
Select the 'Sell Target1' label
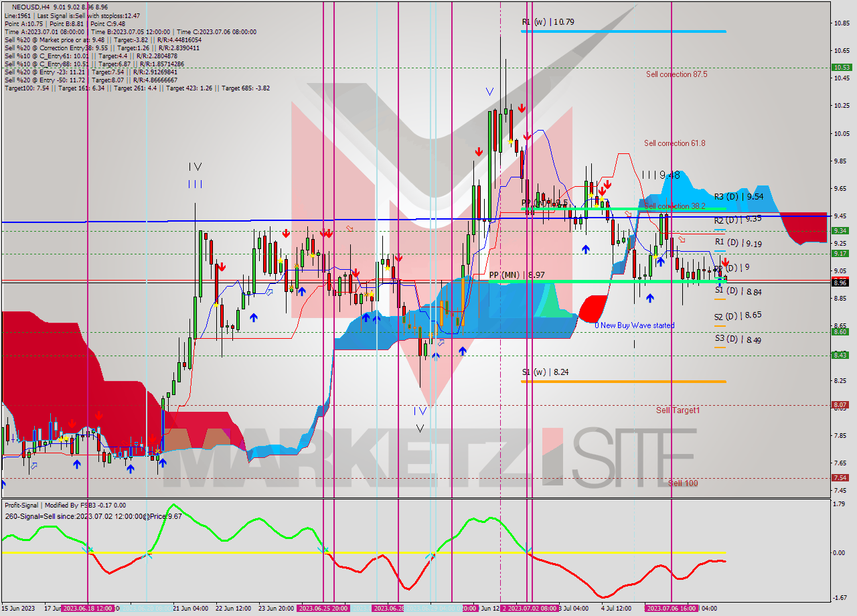(678, 410)
